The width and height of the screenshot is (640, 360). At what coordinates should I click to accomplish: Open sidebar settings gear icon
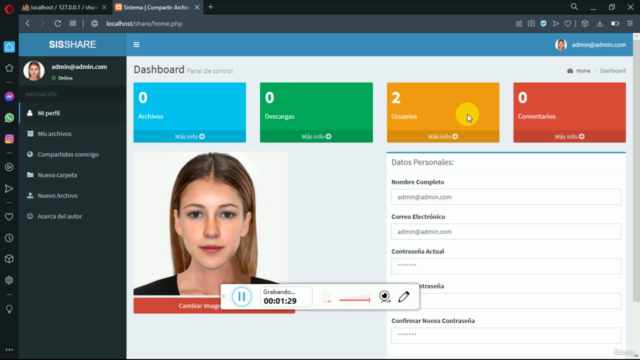point(9,280)
